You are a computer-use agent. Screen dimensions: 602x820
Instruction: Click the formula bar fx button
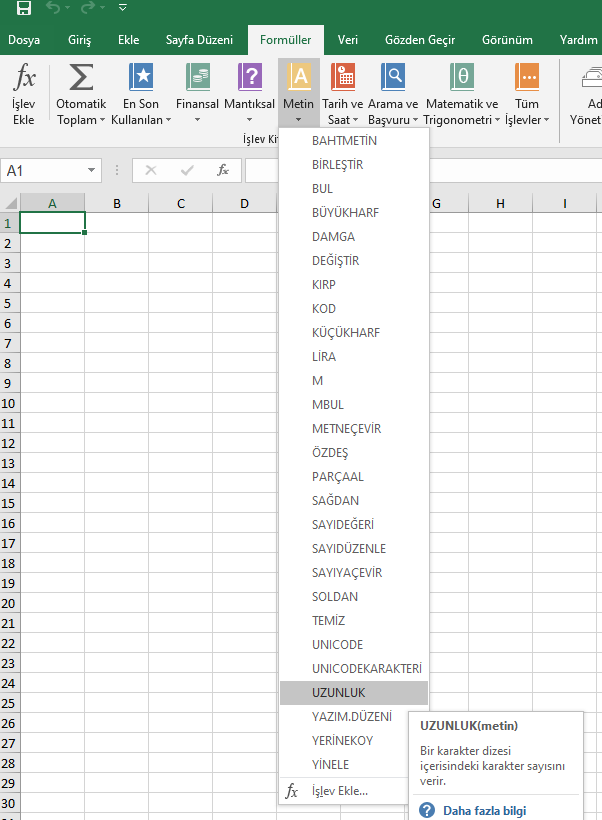(x=224, y=170)
